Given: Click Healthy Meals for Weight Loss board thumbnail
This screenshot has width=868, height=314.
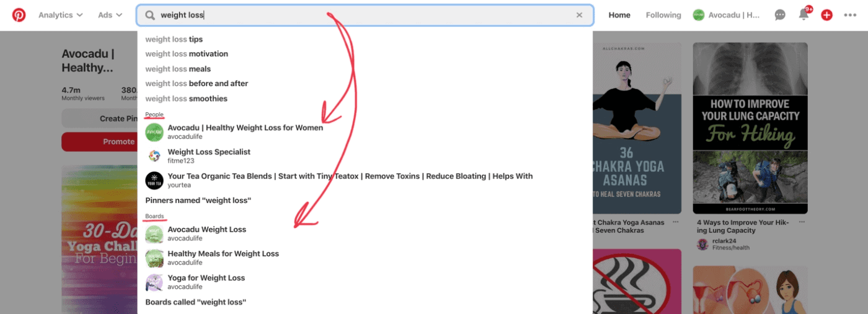Looking at the screenshot, I should pyautogui.click(x=154, y=258).
